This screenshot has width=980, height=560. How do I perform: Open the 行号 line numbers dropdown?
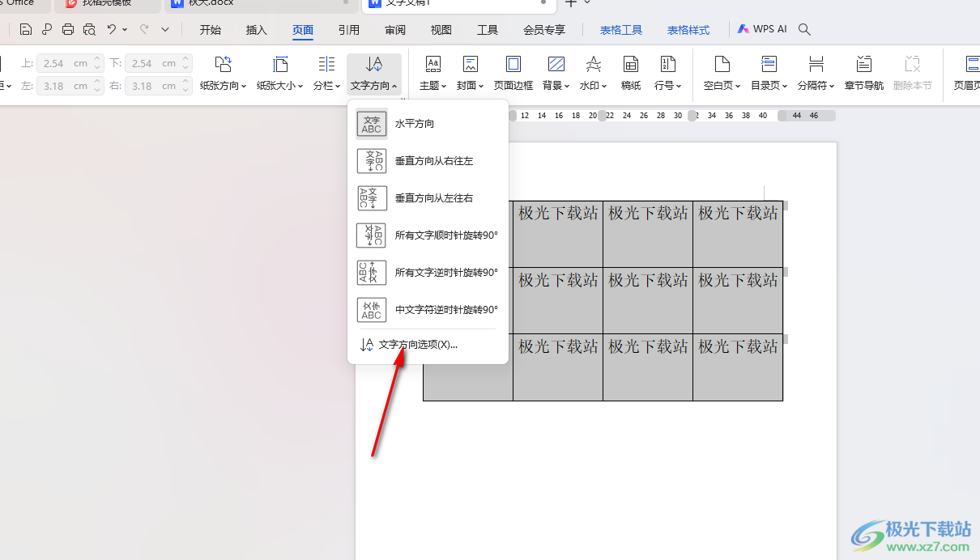click(668, 73)
